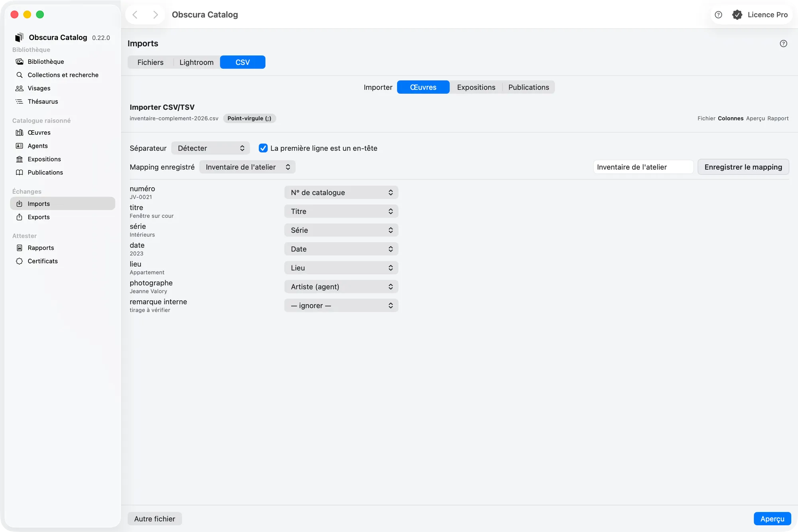Click the Autre fichier button
Screen dimensions: 798x532
pyautogui.click(x=154, y=518)
